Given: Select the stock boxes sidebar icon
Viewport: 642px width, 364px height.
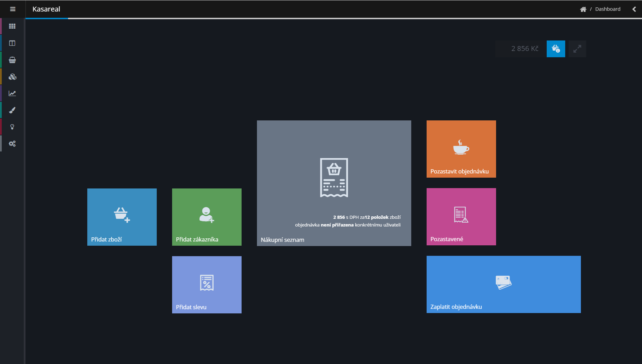Looking at the screenshot, I should (12, 77).
